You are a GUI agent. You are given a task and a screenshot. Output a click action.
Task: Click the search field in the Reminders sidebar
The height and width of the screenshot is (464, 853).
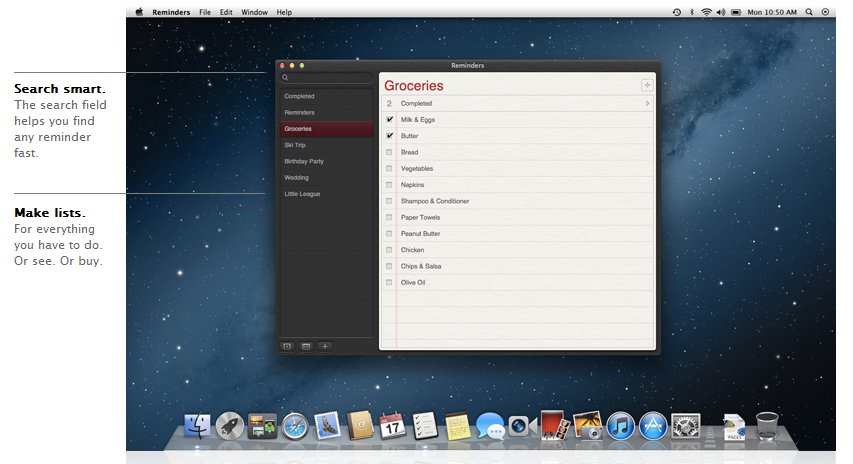click(326, 78)
